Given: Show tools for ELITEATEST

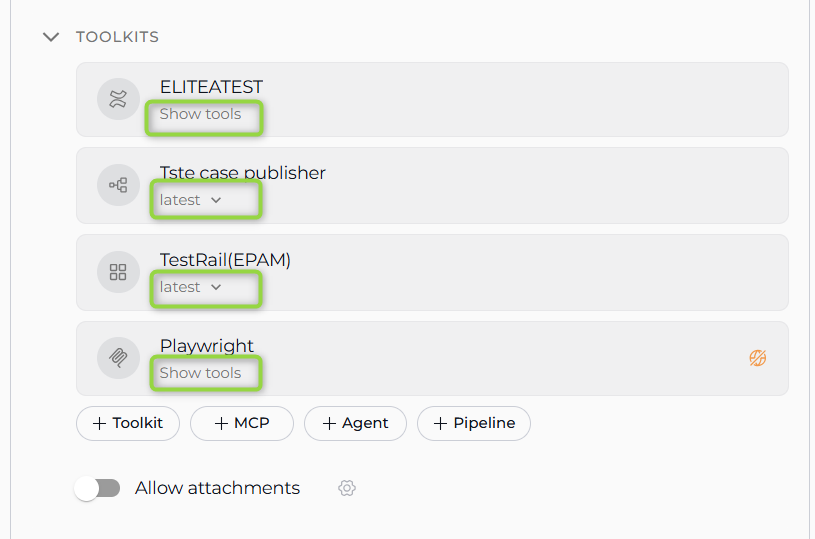Looking at the screenshot, I should 201,114.
